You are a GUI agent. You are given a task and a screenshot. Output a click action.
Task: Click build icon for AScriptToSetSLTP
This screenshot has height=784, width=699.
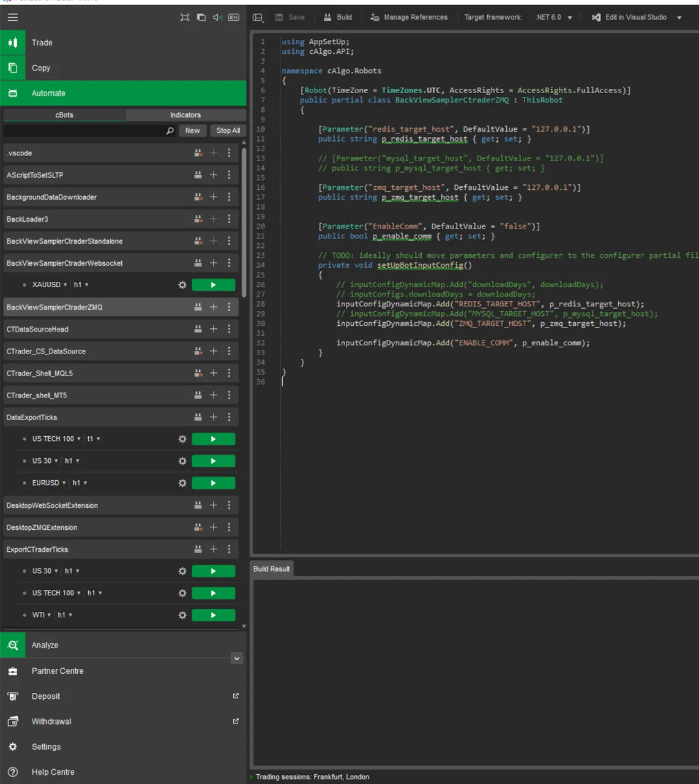pos(198,175)
